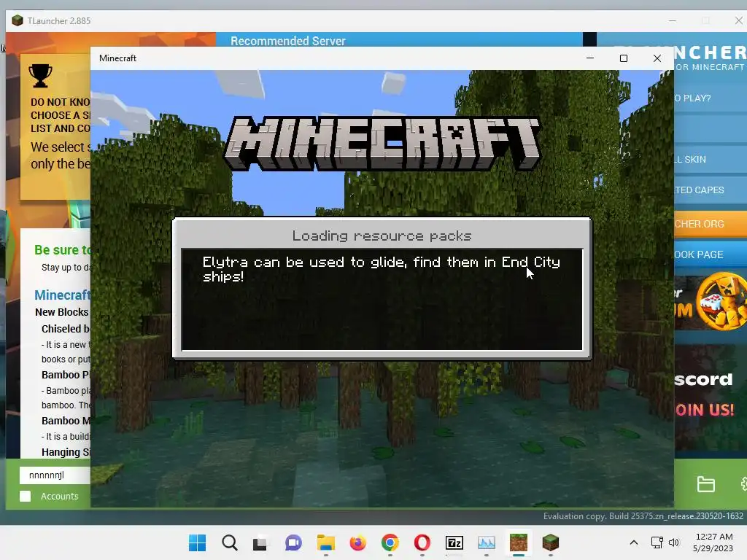
Task: Open the TLauncher.org link button
Action: [x=711, y=224]
